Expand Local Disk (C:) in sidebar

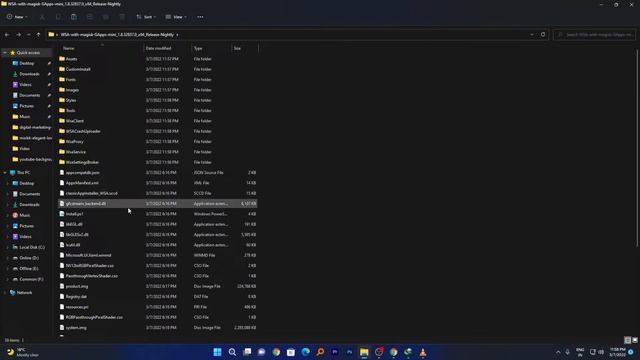click(7, 247)
